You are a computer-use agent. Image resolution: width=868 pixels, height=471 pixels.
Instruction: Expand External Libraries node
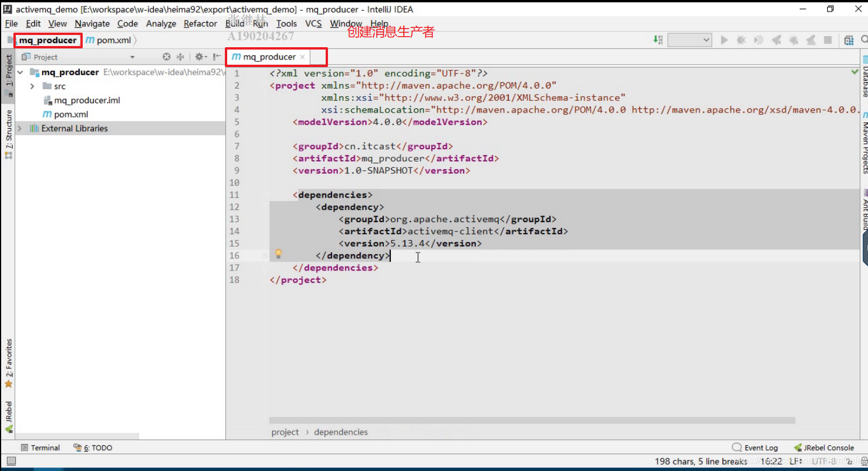tap(20, 128)
